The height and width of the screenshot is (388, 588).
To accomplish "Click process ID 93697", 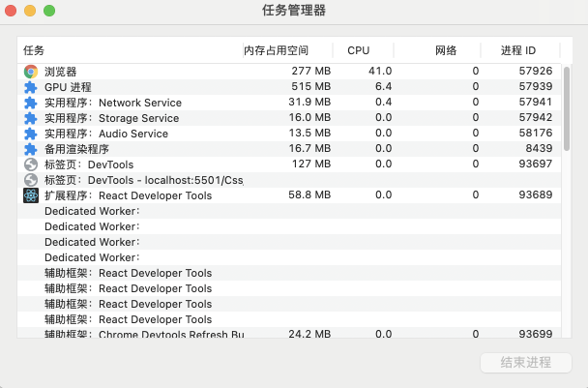I will tap(536, 164).
